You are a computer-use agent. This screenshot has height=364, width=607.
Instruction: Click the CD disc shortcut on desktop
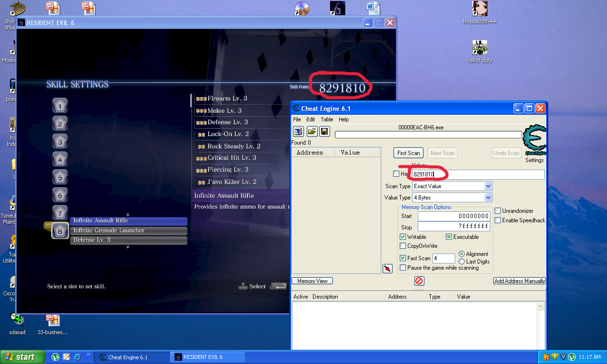pyautogui.click(x=302, y=9)
